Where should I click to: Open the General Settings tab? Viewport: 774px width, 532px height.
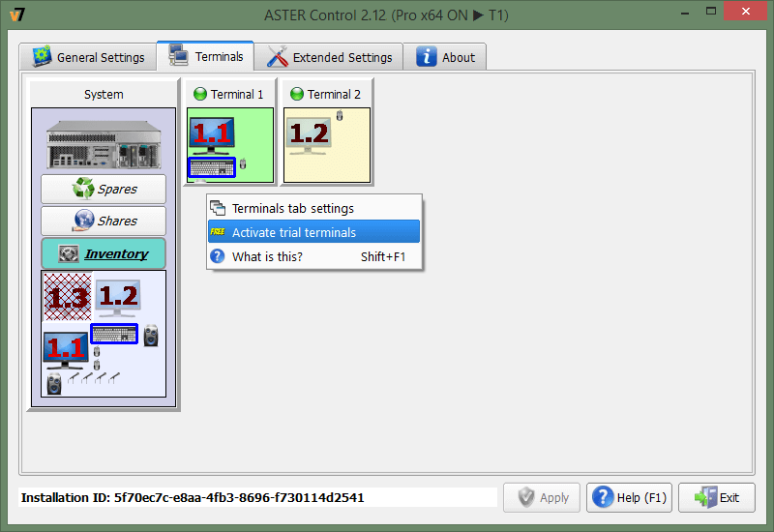coord(88,57)
